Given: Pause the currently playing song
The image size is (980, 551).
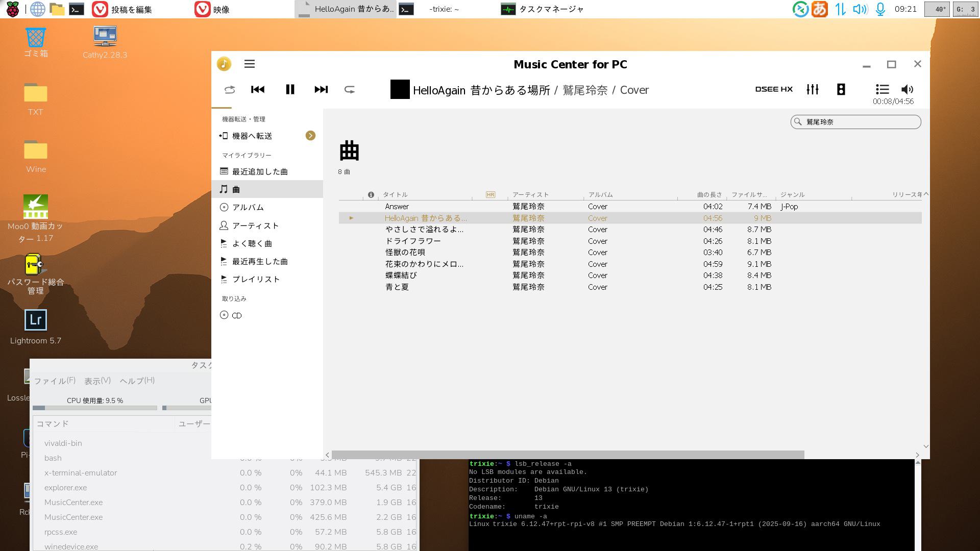Looking at the screenshot, I should [290, 89].
